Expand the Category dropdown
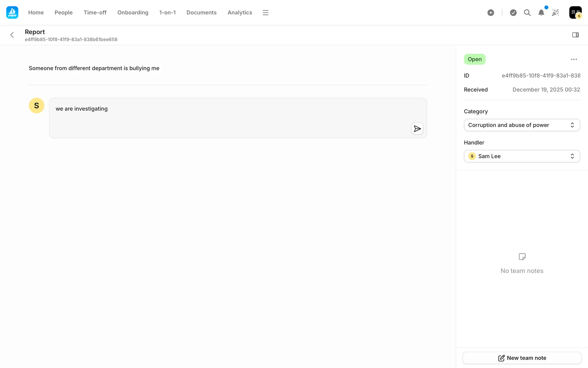Viewport: 588px width, 368px height. coord(522,125)
